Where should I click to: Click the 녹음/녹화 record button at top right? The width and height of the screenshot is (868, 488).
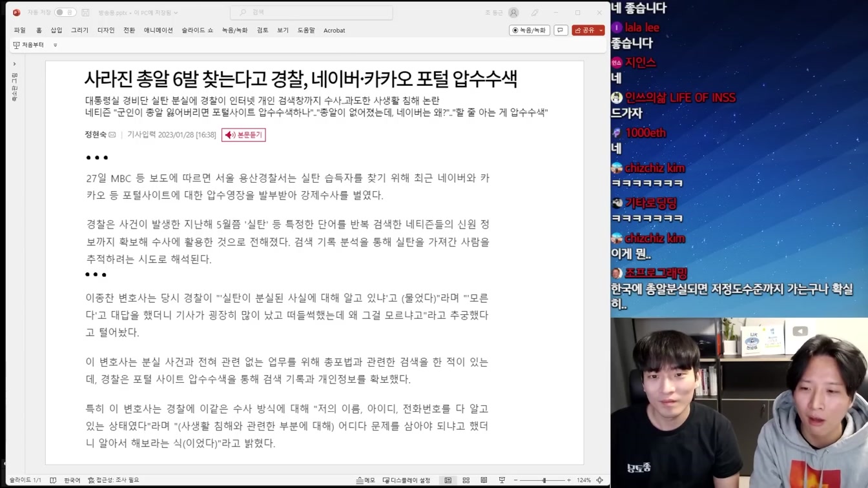[x=529, y=30]
